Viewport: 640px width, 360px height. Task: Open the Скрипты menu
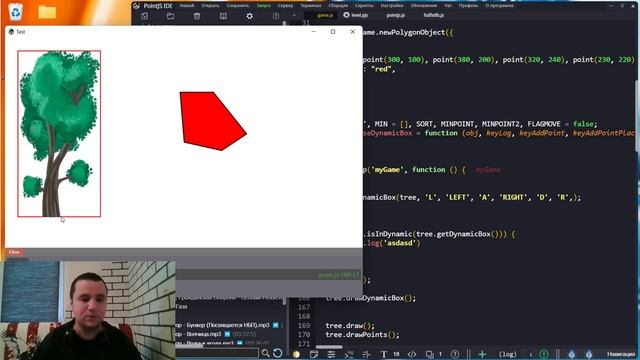(x=364, y=6)
